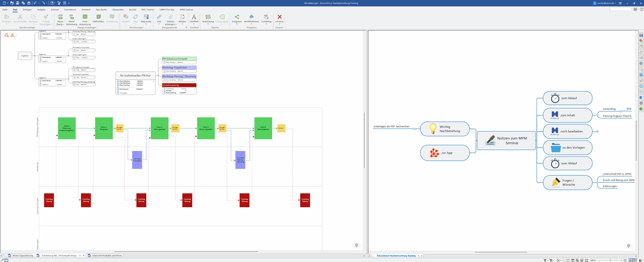Open the Einfügen ribbon tab
Screen dimensions: 644x262
pyautogui.click(x=27, y=10)
